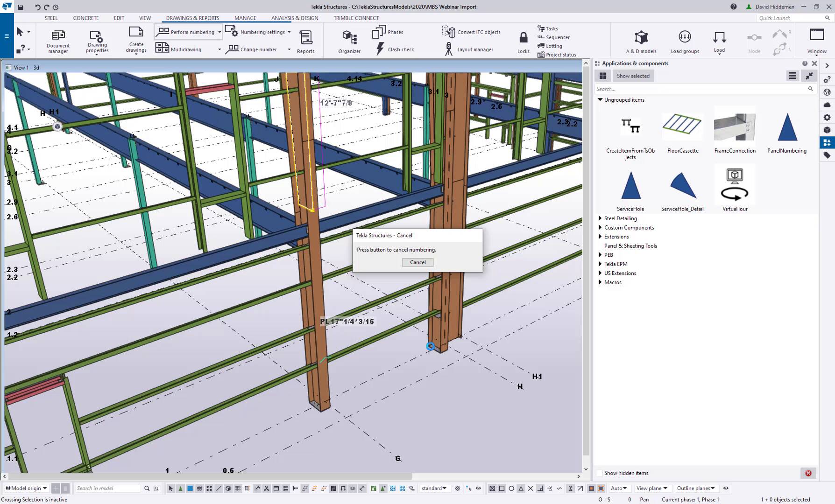Select the ServiceHole_Detail component
Viewport: 835px width, 504px height.
coord(682,190)
